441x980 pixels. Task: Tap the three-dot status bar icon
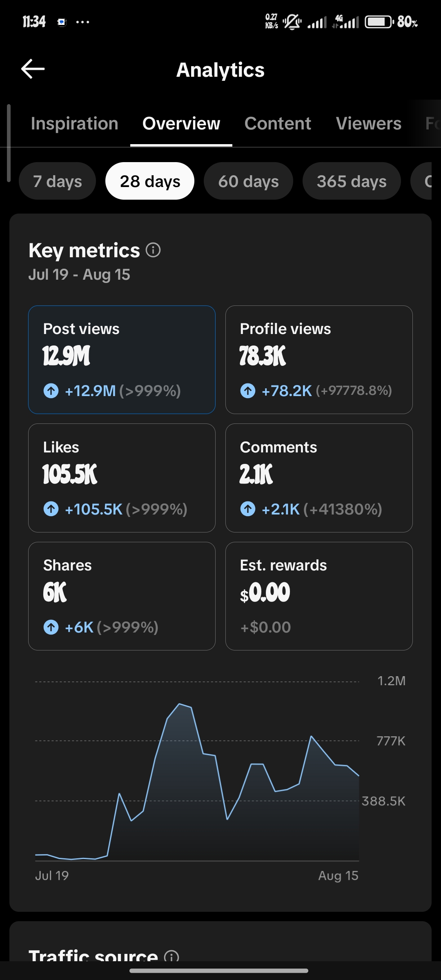coord(82,22)
